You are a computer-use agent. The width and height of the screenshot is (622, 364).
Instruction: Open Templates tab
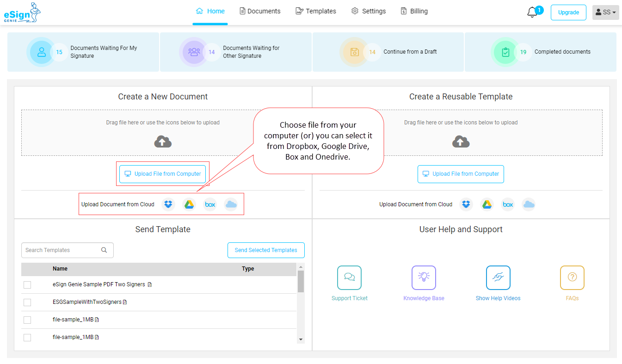click(x=316, y=11)
